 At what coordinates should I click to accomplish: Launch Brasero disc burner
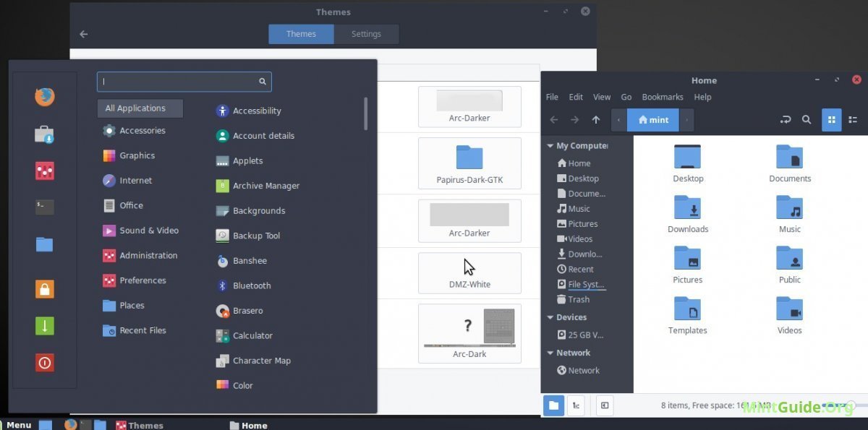(x=239, y=311)
